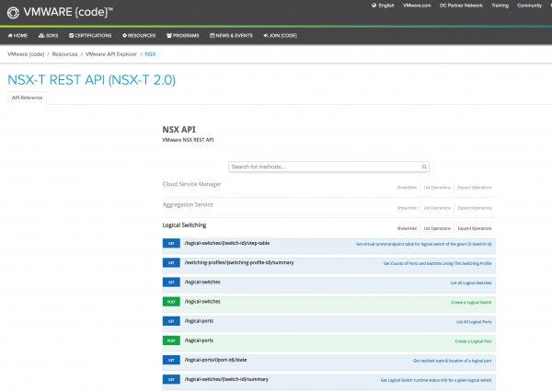The image size is (552, 392).
Task: Click List Operations for Aggregation Service
Action: (437, 208)
